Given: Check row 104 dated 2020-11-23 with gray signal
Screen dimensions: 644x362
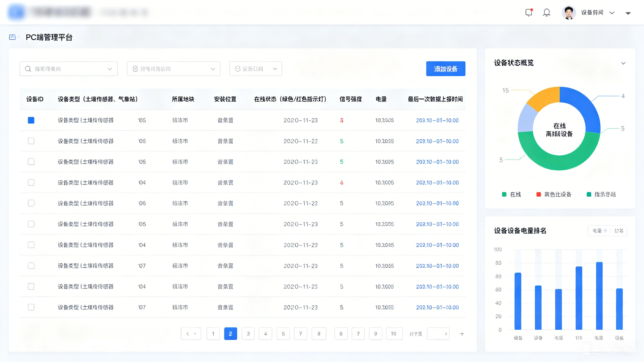Looking at the screenshot, I should 31,286.
